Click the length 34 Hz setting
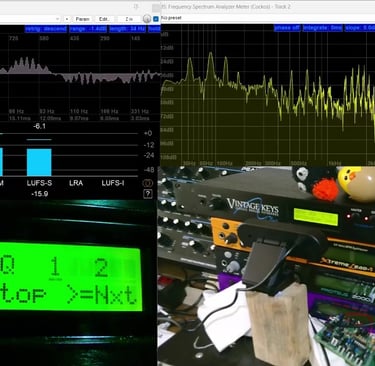This screenshot has height=366, width=375. (128, 29)
